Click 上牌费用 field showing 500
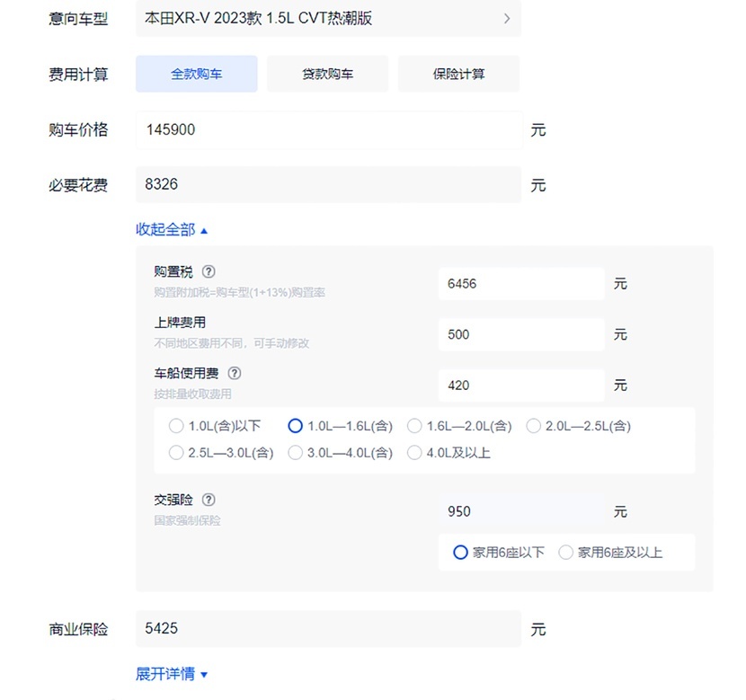 pos(521,335)
